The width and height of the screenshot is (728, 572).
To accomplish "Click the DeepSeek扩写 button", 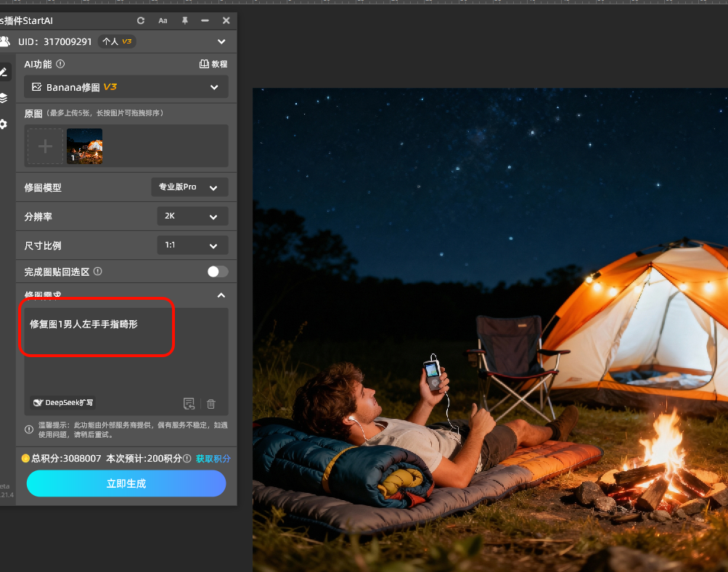I will (x=63, y=403).
